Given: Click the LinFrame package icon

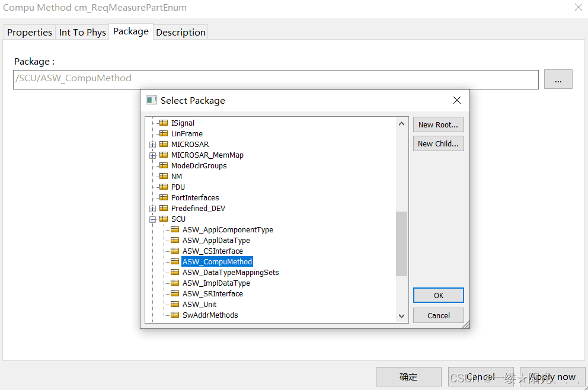Looking at the screenshot, I should pyautogui.click(x=164, y=133).
